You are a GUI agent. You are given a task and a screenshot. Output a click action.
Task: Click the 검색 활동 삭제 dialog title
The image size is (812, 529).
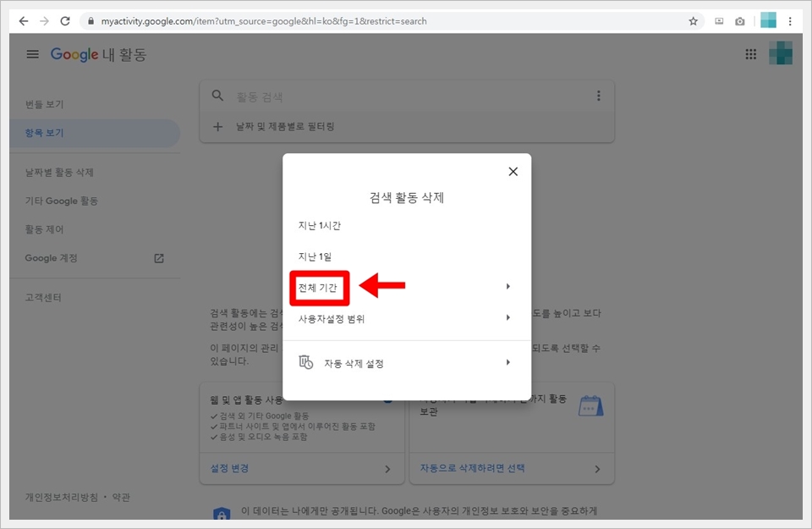407,197
